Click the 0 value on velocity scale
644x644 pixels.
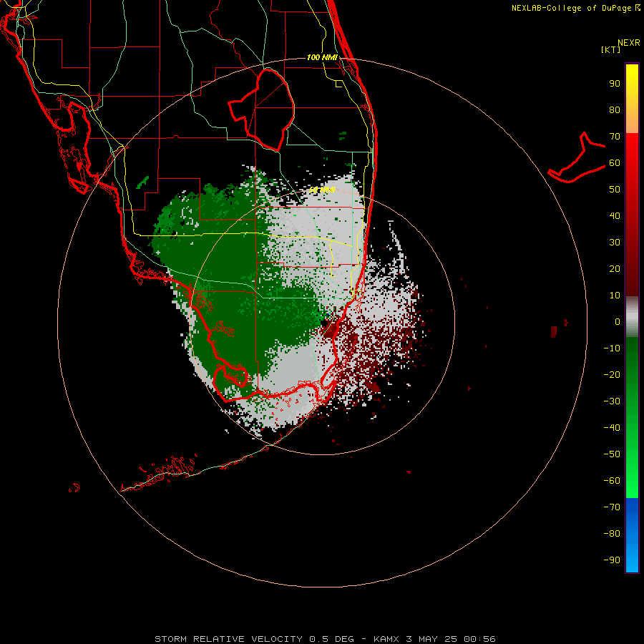[618, 321]
